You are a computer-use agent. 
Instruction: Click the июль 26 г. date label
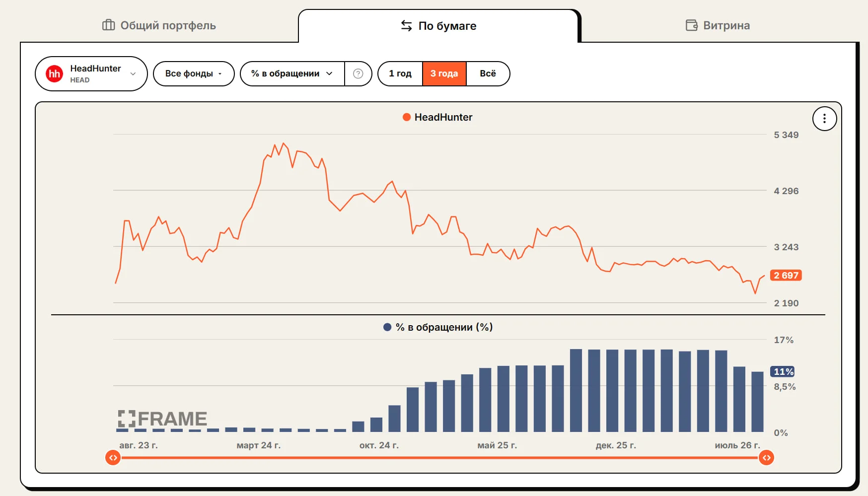(x=737, y=445)
